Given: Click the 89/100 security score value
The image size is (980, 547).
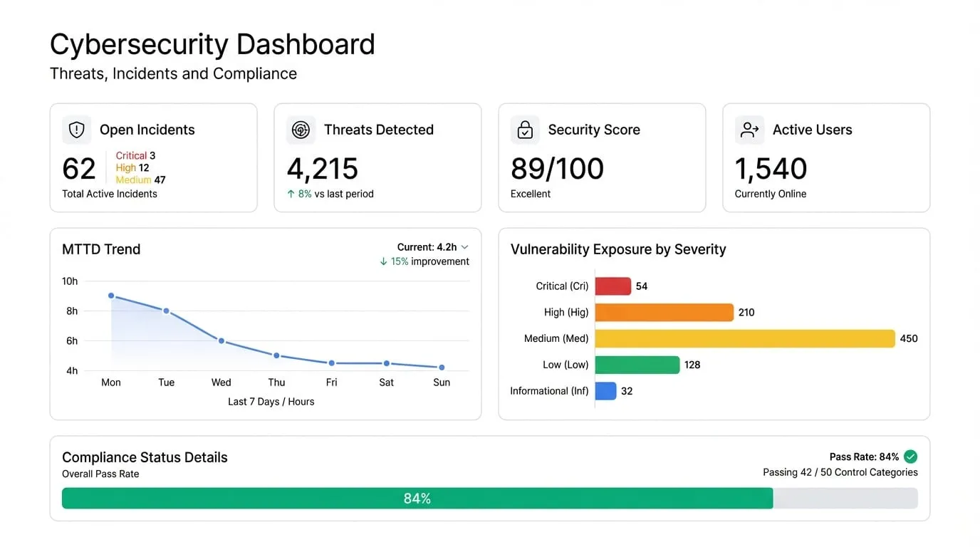Looking at the screenshot, I should pyautogui.click(x=557, y=169).
